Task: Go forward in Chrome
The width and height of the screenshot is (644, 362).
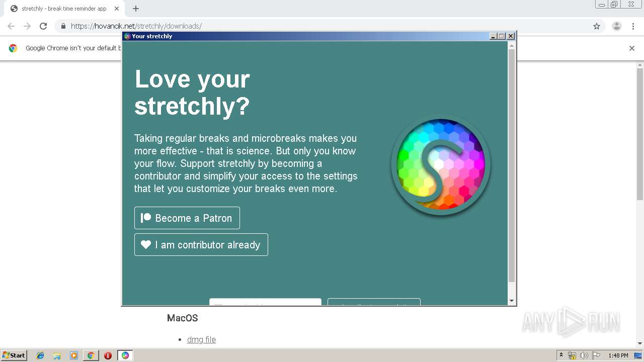Action: tap(27, 26)
